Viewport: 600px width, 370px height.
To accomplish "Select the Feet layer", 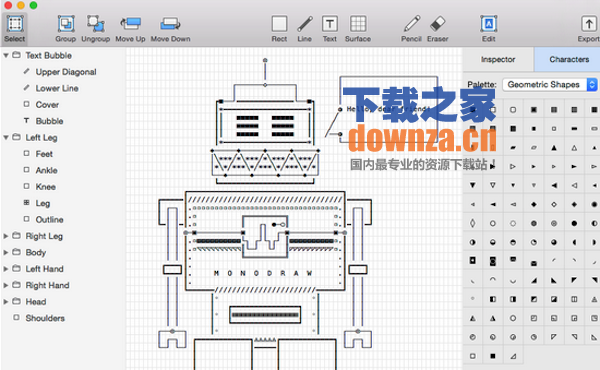I will (44, 154).
